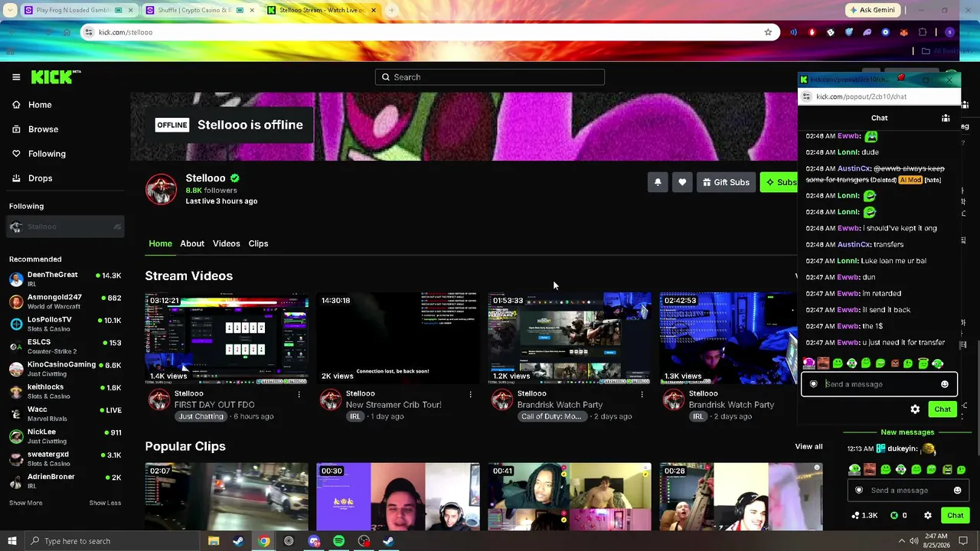Click the channel points 1.3K indicator
This screenshot has height=551, width=980.
[864, 516]
